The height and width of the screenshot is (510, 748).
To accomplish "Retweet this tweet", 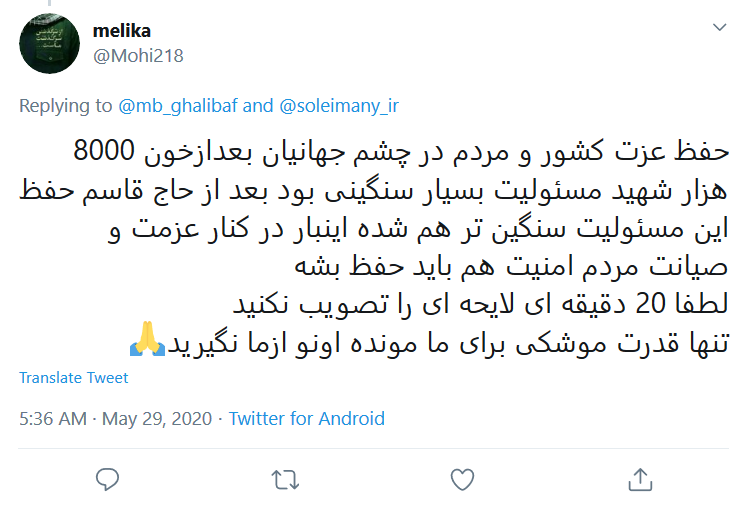I will point(285,480).
